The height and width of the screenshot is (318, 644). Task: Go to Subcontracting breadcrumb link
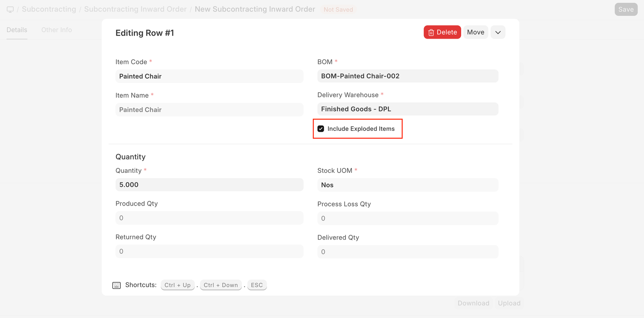49,9
